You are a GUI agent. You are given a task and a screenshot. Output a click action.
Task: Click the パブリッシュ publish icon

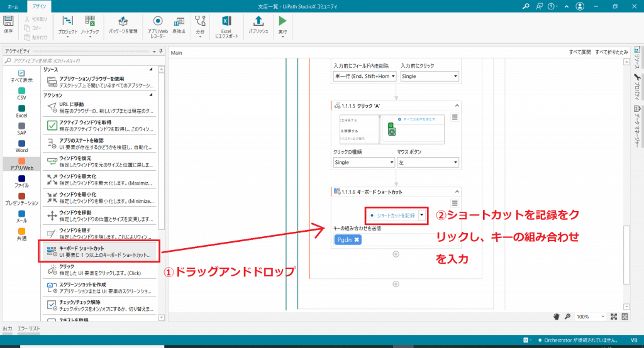click(x=258, y=24)
